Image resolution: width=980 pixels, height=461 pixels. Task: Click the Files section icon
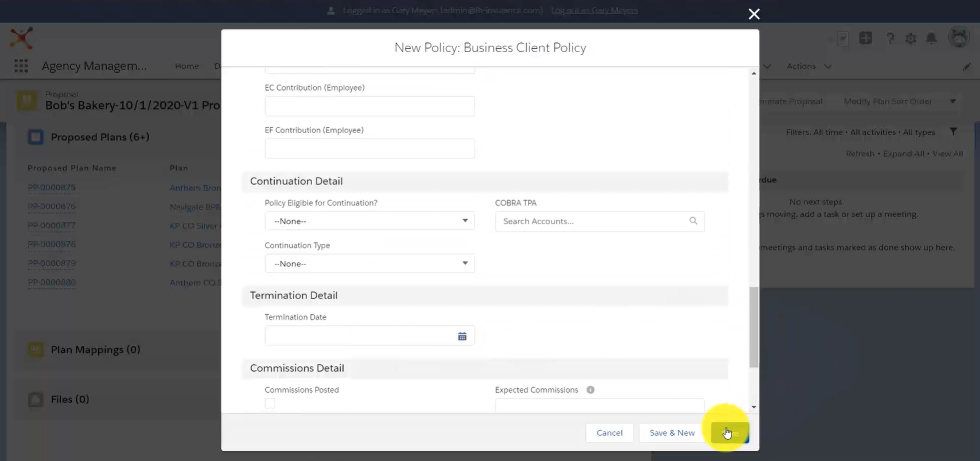tap(36, 399)
